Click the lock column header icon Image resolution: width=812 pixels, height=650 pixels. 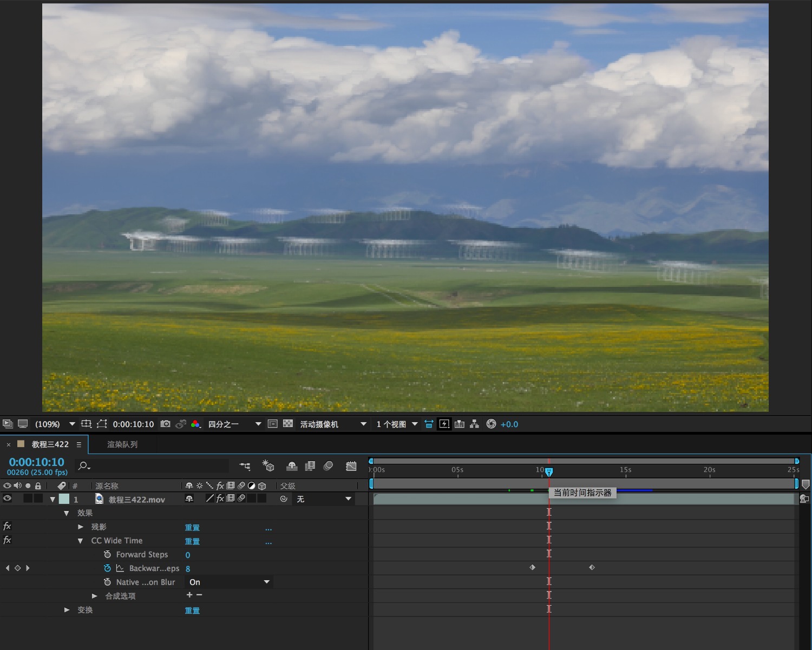click(38, 485)
